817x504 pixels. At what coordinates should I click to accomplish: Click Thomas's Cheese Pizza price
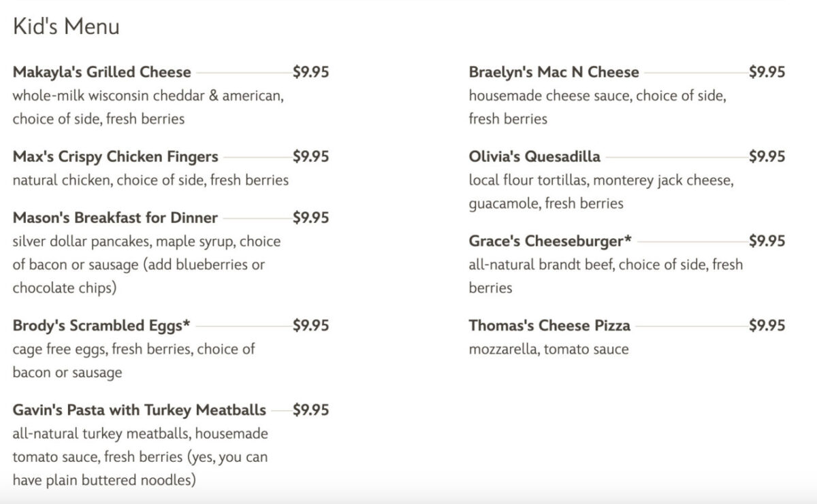[x=767, y=325]
